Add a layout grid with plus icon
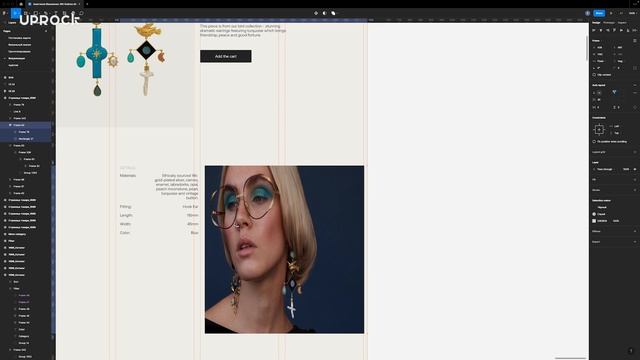 [x=635, y=152]
